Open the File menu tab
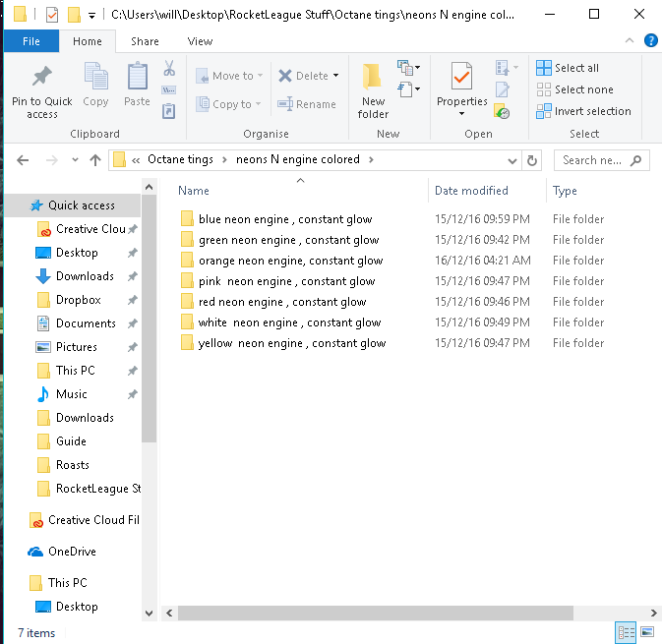This screenshot has width=662, height=644. (31, 41)
